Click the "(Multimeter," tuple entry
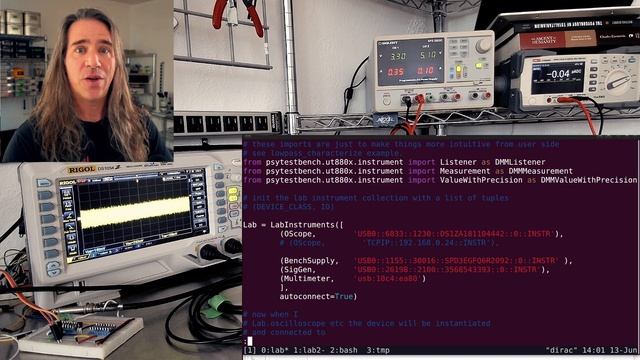The width and height of the screenshot is (640, 360). (x=307, y=279)
